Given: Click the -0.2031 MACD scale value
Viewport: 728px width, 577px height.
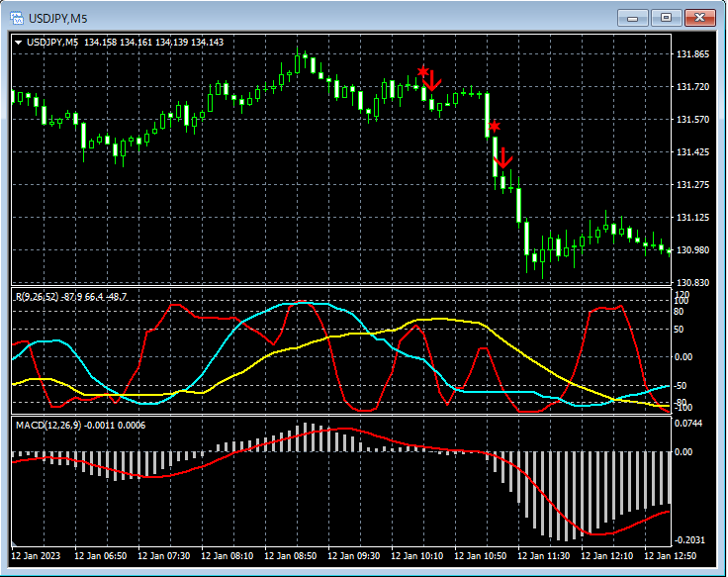Looking at the screenshot, I should [x=689, y=539].
